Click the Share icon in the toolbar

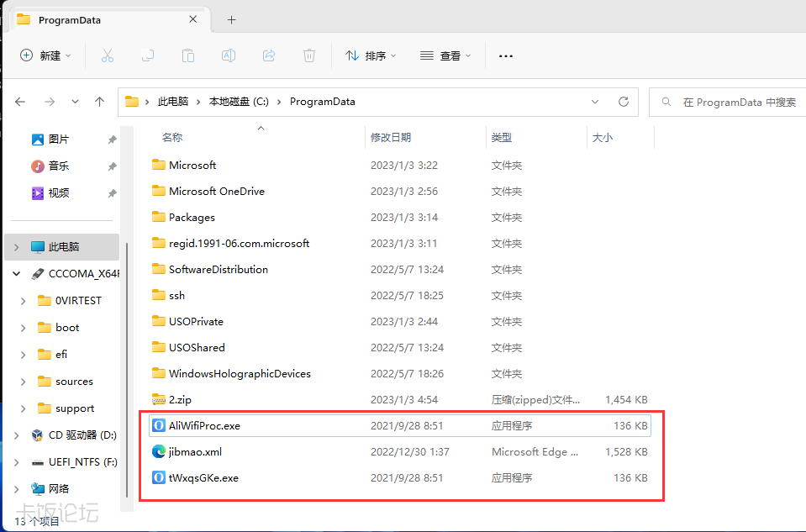[269, 55]
